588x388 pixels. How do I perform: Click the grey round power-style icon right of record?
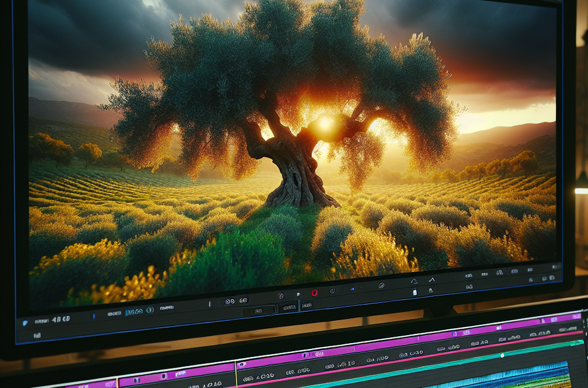point(332,291)
